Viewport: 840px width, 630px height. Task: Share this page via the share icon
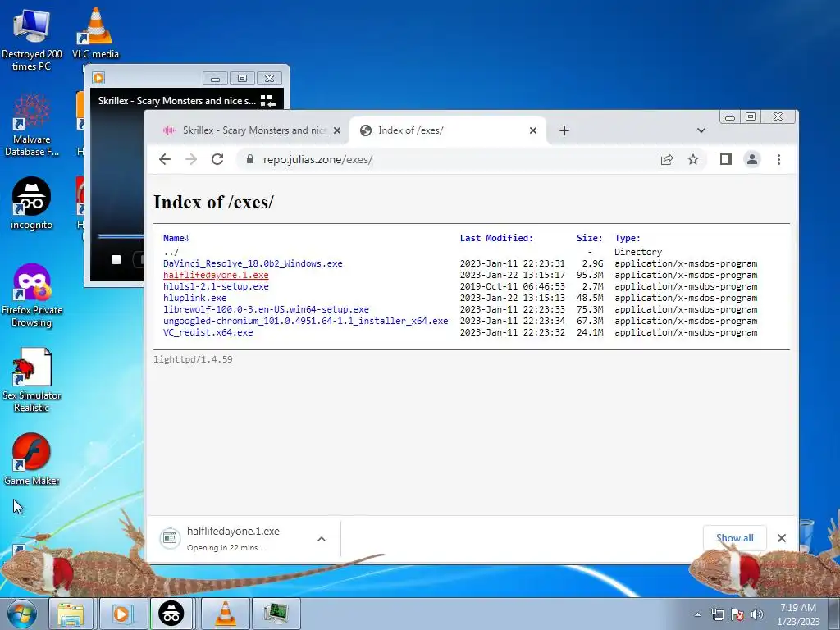[x=667, y=159]
